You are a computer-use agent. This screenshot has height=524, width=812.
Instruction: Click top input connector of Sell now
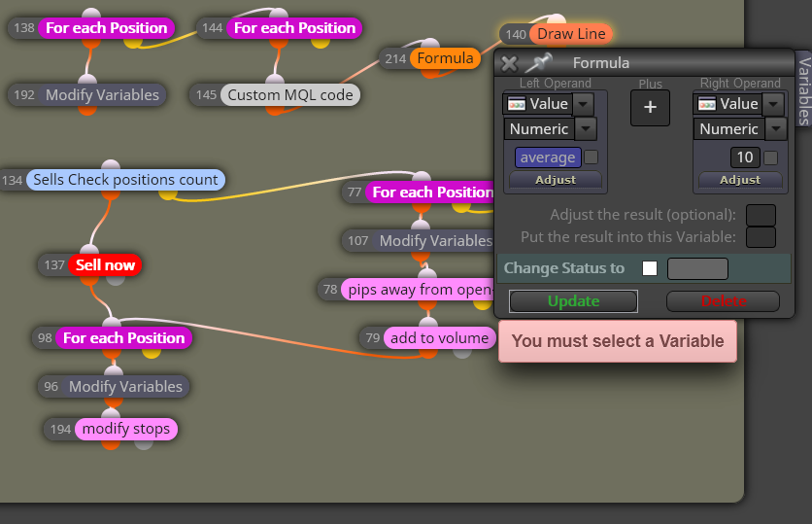89,249
